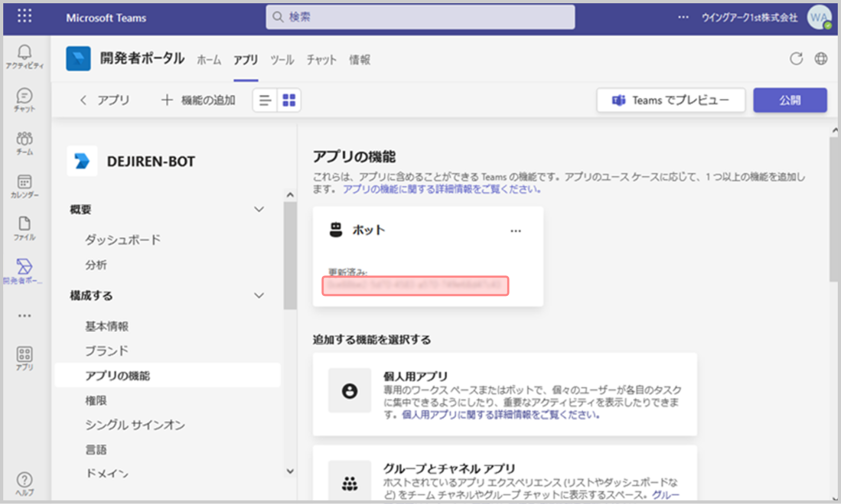Click the globe icon in header
This screenshot has height=504, width=841.
pyautogui.click(x=821, y=59)
